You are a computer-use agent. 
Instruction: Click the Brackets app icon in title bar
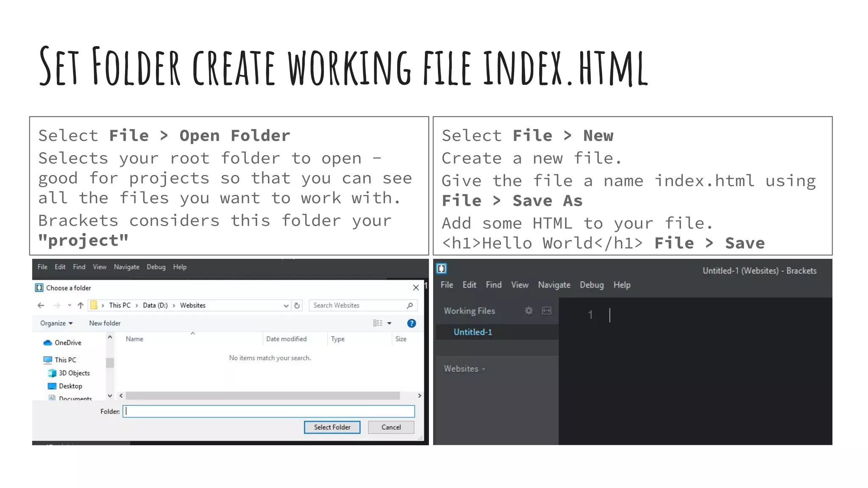tap(442, 269)
